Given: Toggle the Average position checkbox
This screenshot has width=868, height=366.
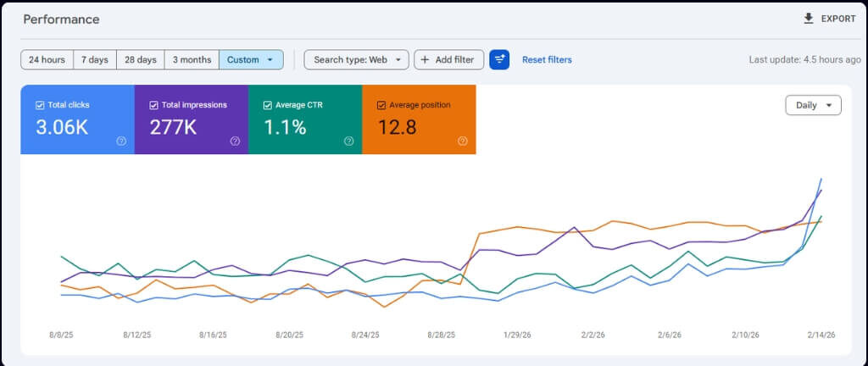Looking at the screenshot, I should [381, 105].
